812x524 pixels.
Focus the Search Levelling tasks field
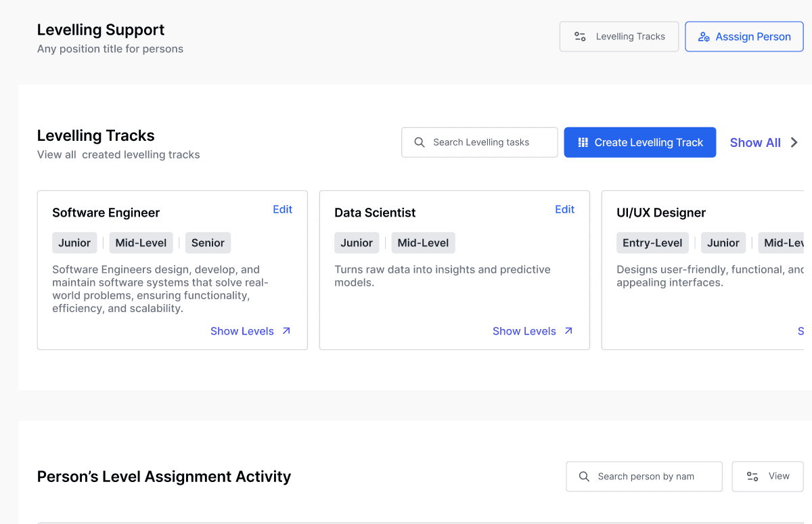pyautogui.click(x=487, y=142)
